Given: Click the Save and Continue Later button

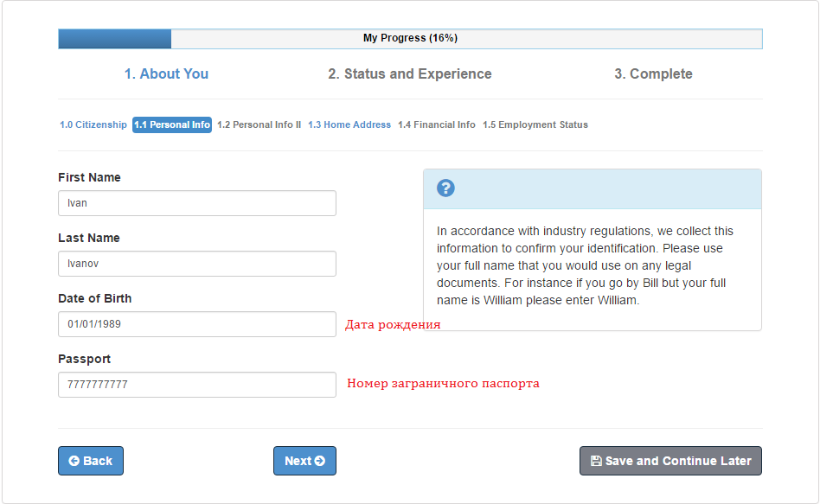Looking at the screenshot, I should (670, 461).
